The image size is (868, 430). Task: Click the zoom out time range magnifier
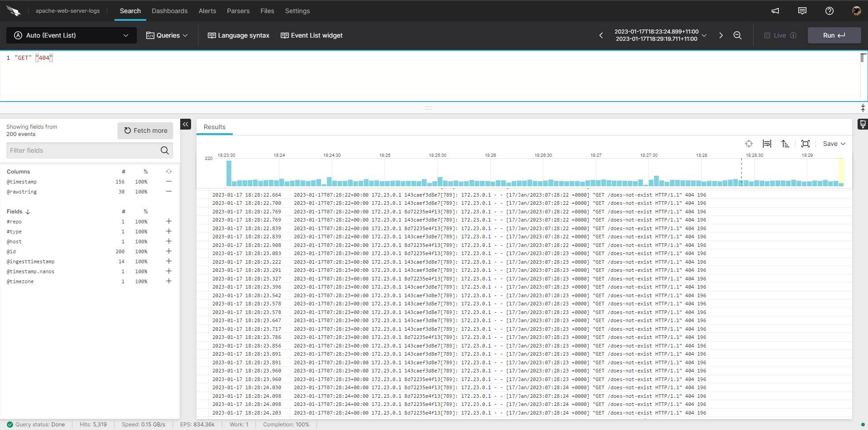pyautogui.click(x=737, y=35)
